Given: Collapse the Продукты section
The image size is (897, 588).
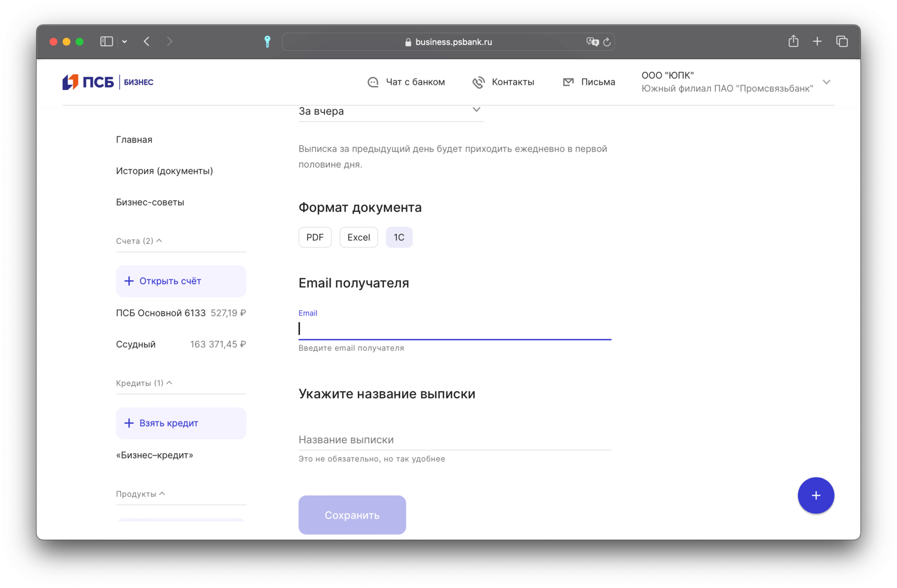Looking at the screenshot, I should click(x=140, y=494).
